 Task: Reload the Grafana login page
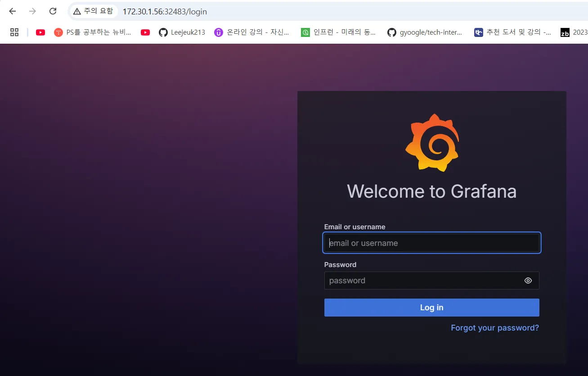[x=53, y=11]
